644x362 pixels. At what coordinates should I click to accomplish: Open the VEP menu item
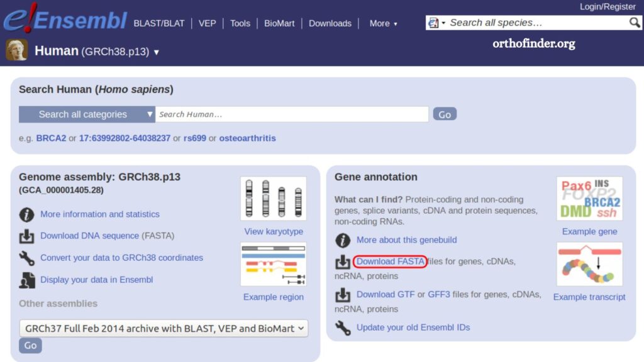[x=207, y=23]
